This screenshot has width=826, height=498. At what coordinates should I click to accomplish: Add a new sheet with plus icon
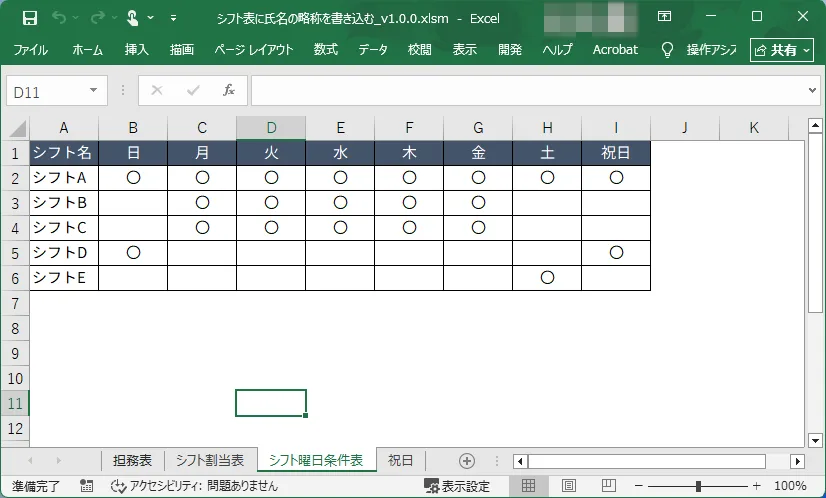[x=467, y=461]
